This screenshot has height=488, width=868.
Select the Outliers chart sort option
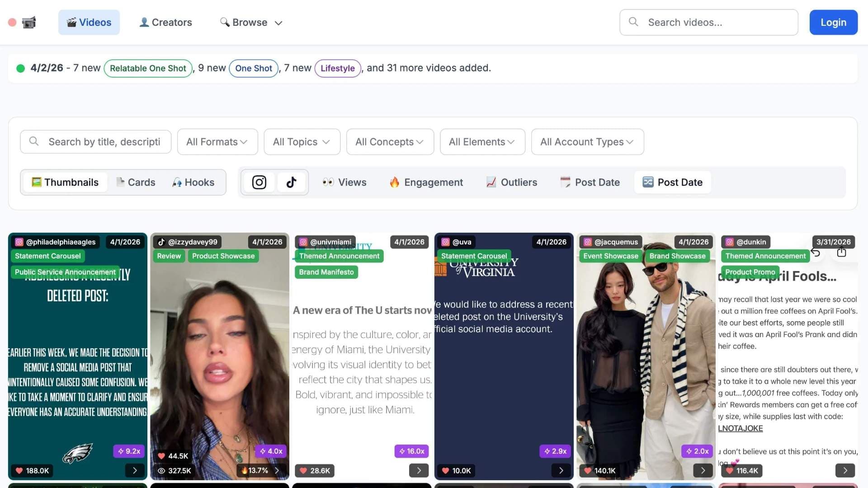[511, 182]
